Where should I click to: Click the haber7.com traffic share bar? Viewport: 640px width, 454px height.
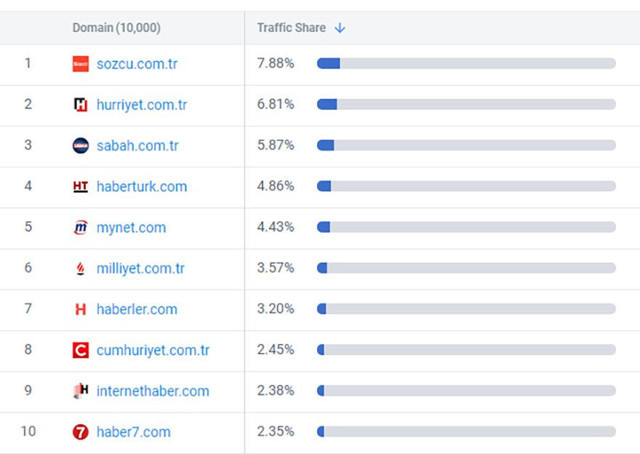point(466,432)
